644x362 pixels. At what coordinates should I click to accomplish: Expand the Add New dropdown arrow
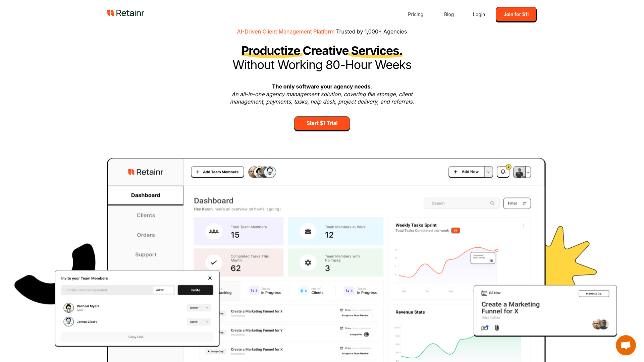[488, 172]
